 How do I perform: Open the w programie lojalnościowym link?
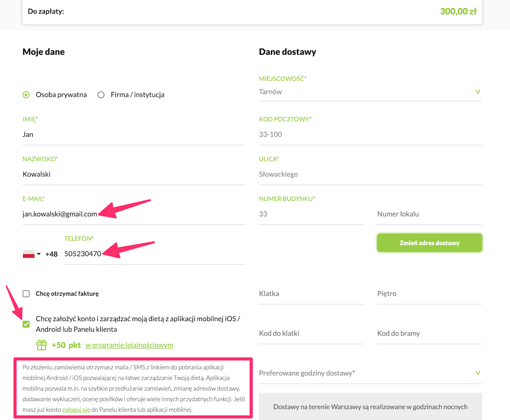point(129,345)
